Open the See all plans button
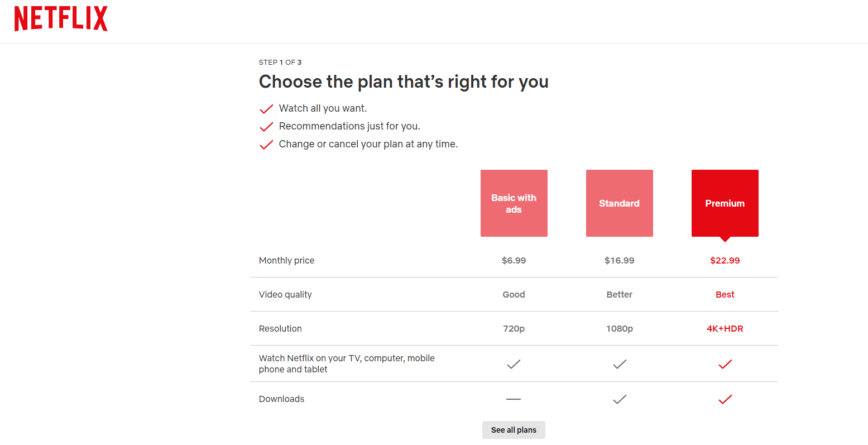868x445 pixels. click(514, 430)
